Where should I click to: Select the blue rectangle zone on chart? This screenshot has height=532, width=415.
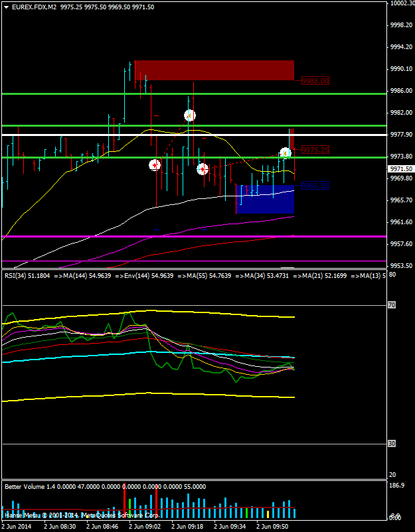[x=264, y=199]
